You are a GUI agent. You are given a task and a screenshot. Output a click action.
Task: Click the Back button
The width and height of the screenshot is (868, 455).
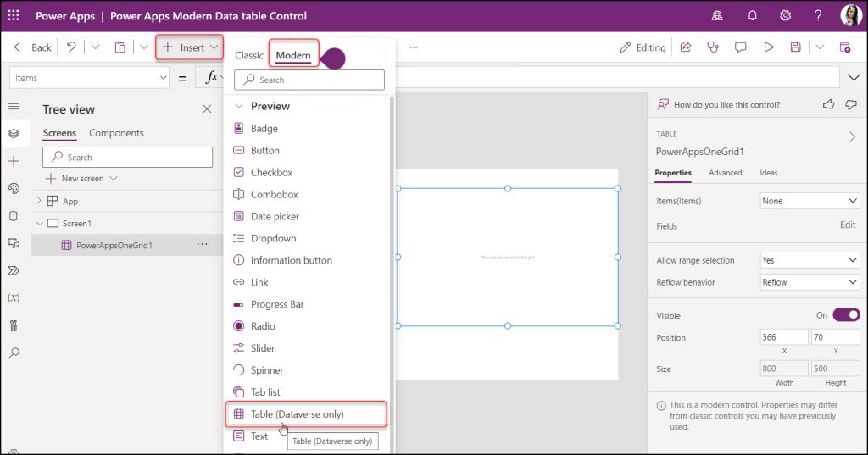[33, 47]
